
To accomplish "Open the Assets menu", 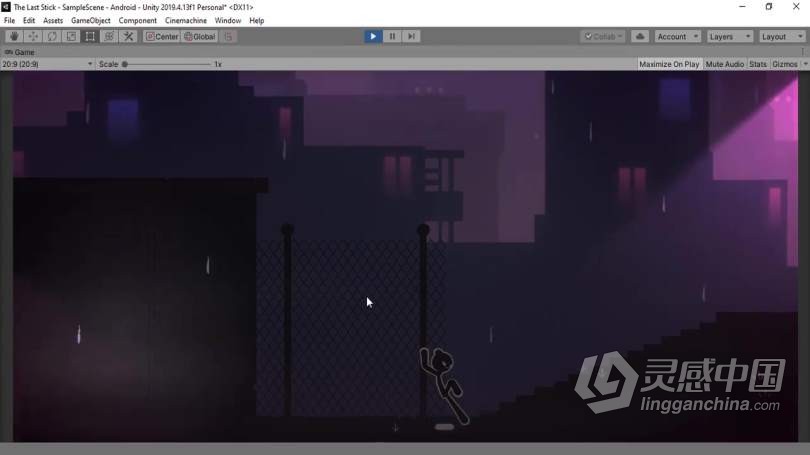I will pyautogui.click(x=53, y=21).
